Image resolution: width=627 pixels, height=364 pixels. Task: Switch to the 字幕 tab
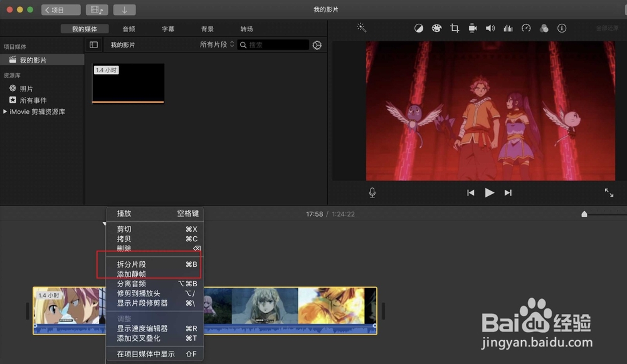[x=168, y=29]
